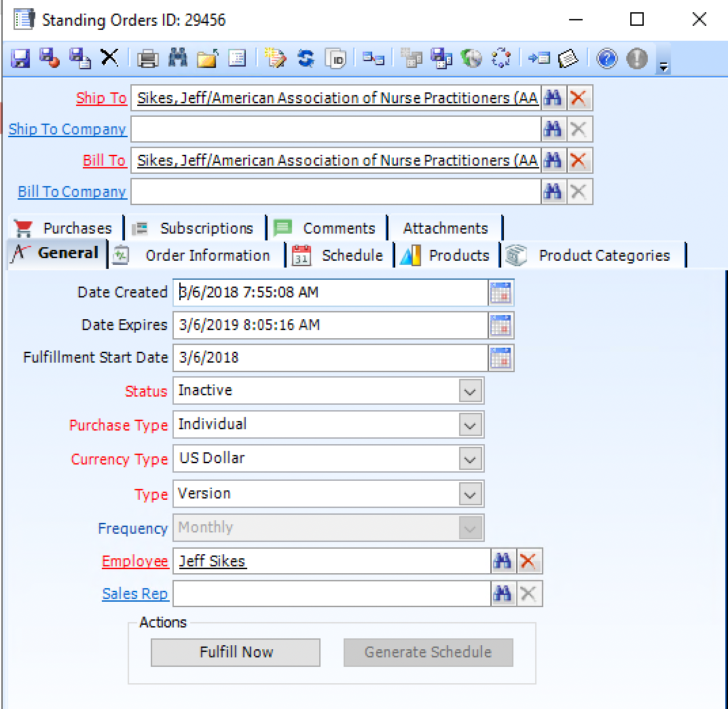Open Help via the blue question mark
The image size is (728, 709).
click(x=606, y=59)
